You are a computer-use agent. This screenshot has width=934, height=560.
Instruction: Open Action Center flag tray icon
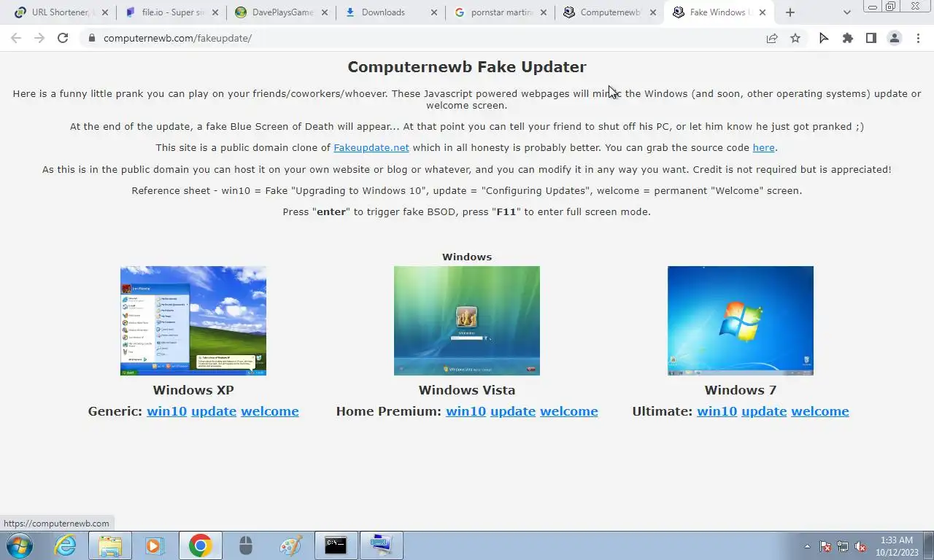(825, 546)
